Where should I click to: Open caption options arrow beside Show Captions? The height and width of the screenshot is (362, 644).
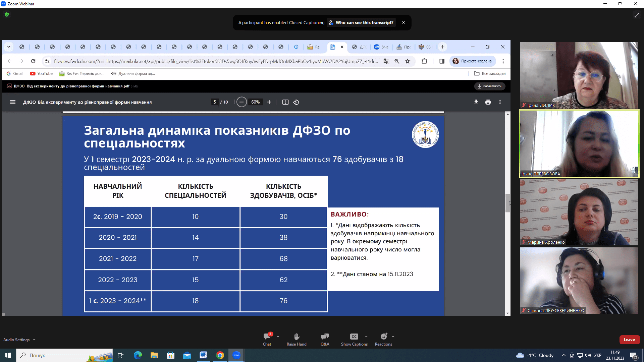[x=366, y=337]
